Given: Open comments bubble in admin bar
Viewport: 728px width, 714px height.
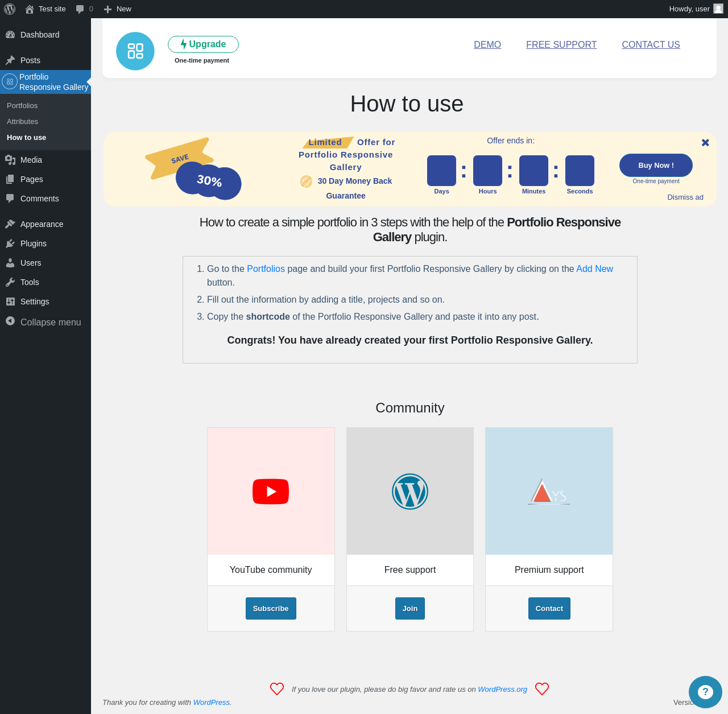Looking at the screenshot, I should 80,9.
